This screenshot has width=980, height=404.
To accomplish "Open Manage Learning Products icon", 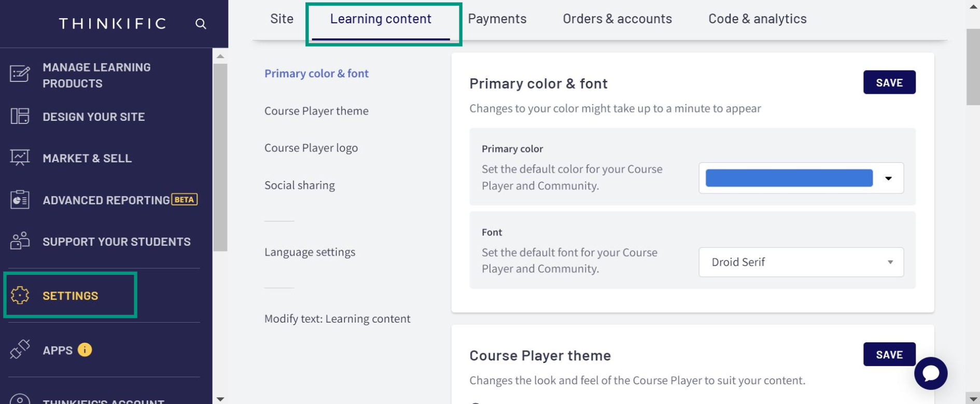I will point(20,74).
